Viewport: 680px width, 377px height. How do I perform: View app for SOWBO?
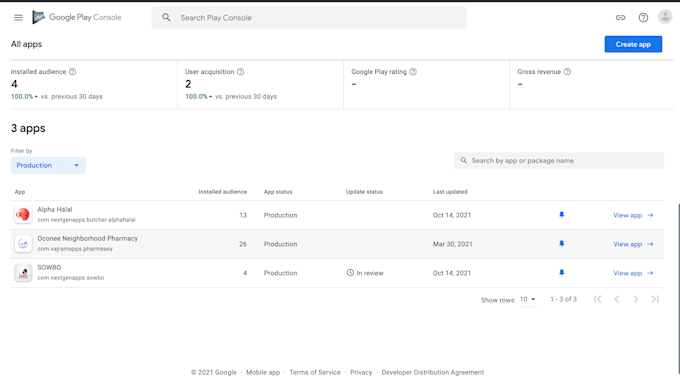click(x=633, y=273)
